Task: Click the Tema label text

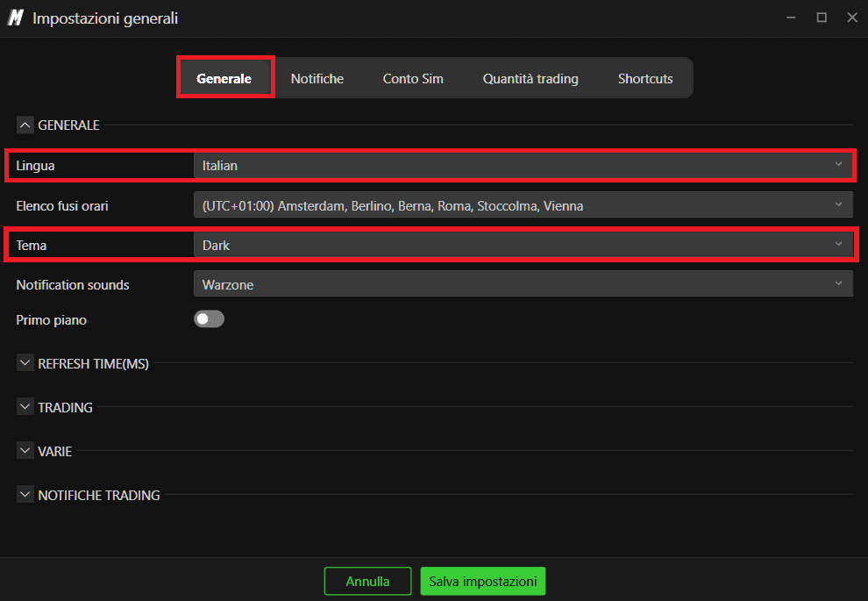Action: click(x=31, y=246)
